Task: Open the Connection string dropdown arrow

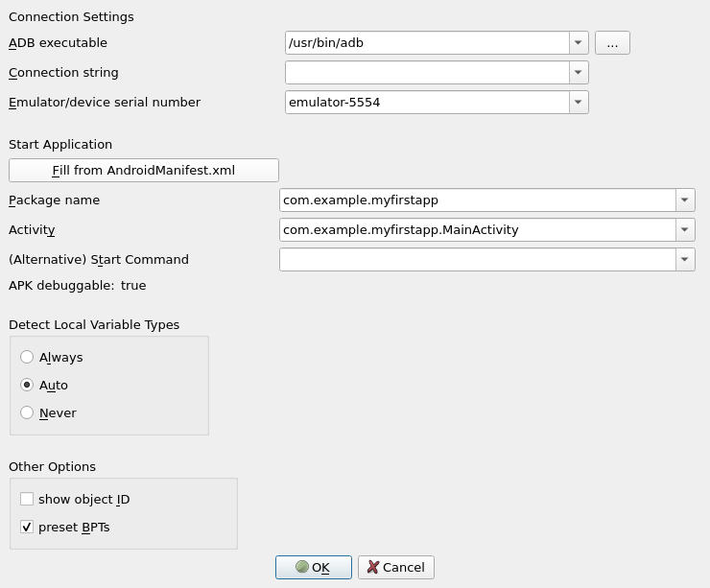Action: click(x=579, y=72)
